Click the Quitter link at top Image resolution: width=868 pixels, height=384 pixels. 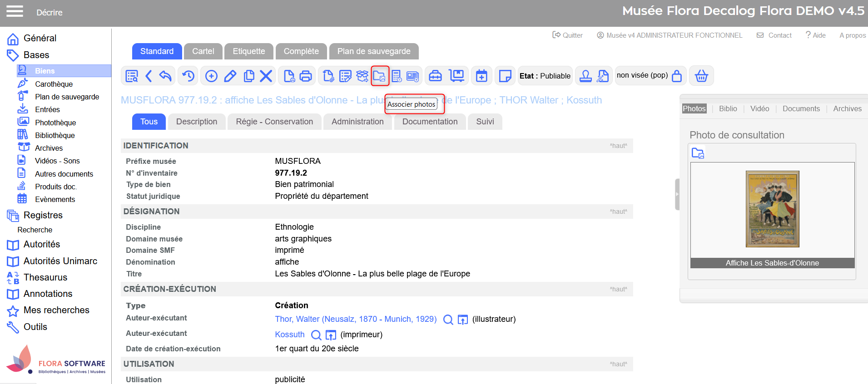[568, 35]
